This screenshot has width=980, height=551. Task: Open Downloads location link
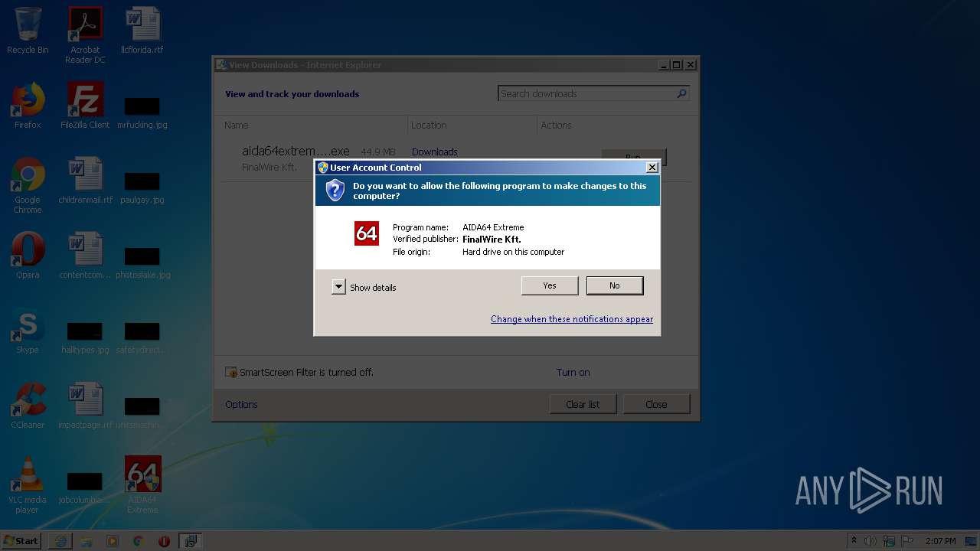point(434,152)
